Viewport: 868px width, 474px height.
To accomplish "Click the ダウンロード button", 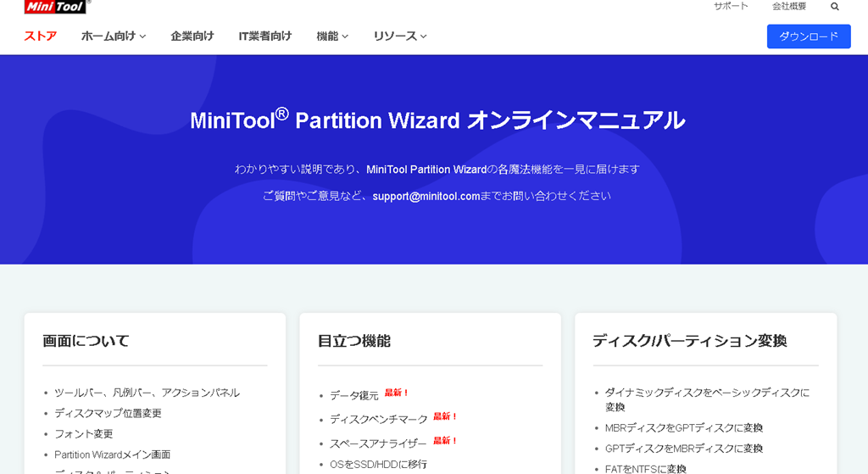I will (x=808, y=36).
